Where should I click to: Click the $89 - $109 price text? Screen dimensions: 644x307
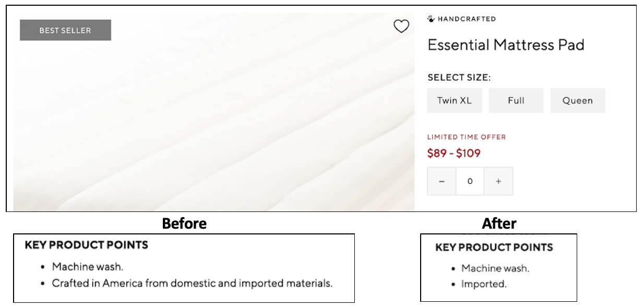454,153
